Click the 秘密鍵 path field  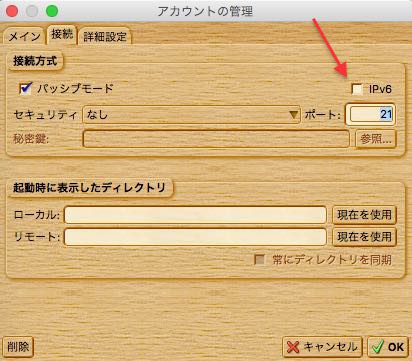pyautogui.click(x=216, y=139)
